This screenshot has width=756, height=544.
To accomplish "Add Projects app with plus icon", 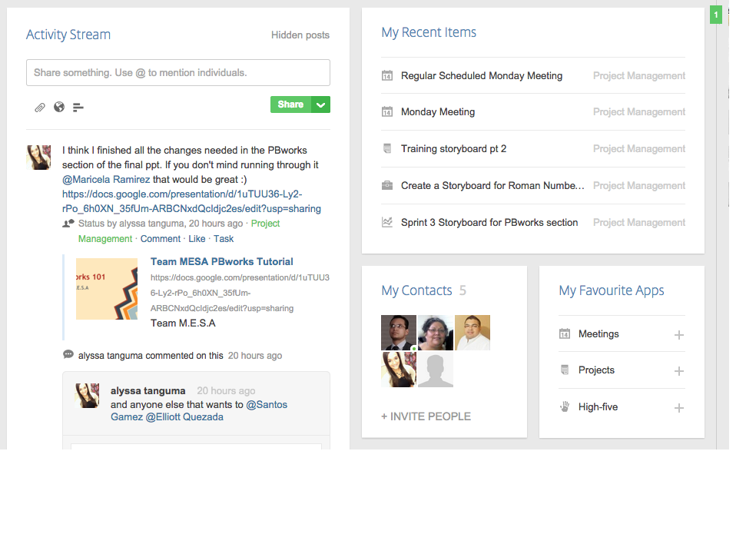I will click(x=678, y=371).
